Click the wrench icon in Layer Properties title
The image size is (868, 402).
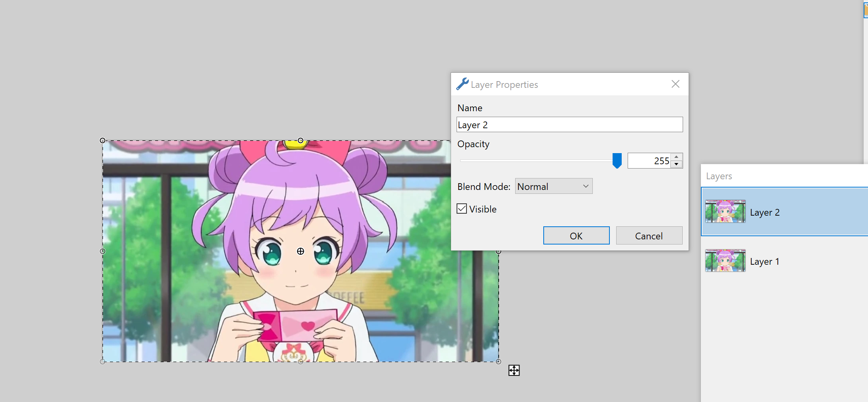click(x=462, y=84)
